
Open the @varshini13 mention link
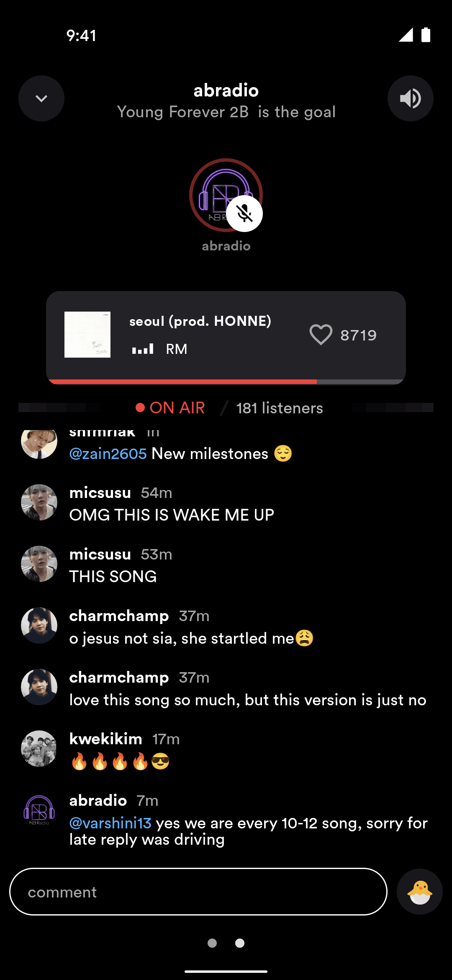[x=110, y=823]
